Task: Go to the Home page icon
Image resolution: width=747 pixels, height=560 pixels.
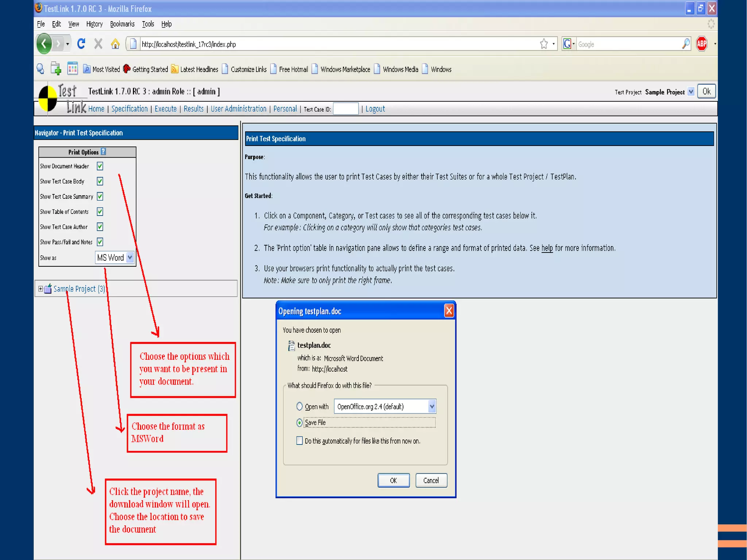Action: pyautogui.click(x=115, y=44)
